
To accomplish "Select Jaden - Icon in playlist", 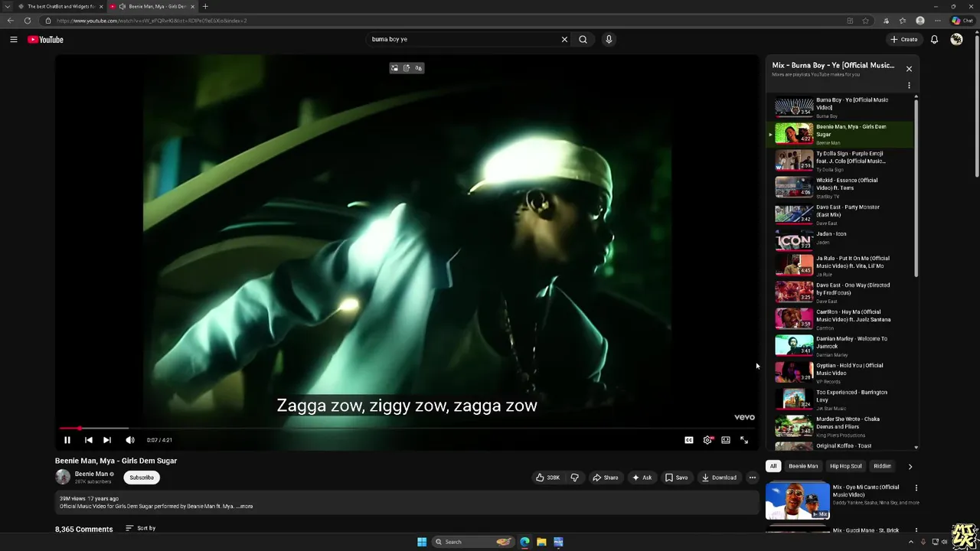I will (840, 240).
